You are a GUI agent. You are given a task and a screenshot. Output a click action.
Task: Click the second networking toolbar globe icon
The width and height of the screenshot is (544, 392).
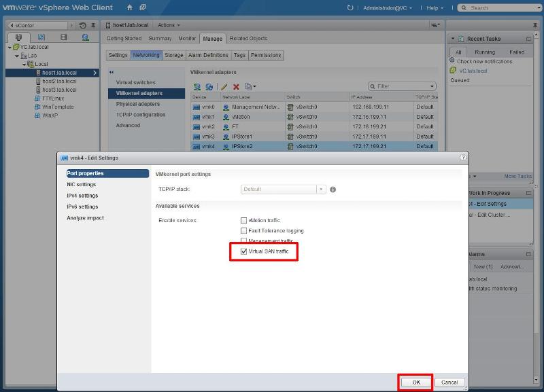[x=209, y=87]
